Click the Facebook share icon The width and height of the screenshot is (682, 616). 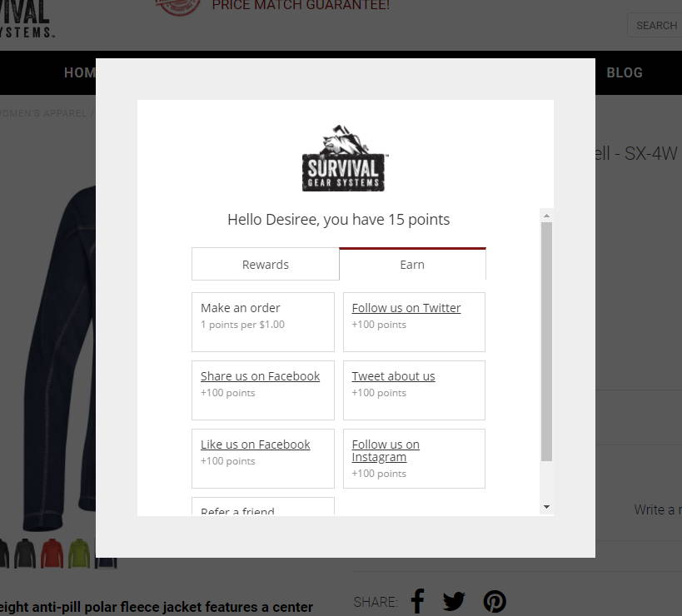click(417, 601)
